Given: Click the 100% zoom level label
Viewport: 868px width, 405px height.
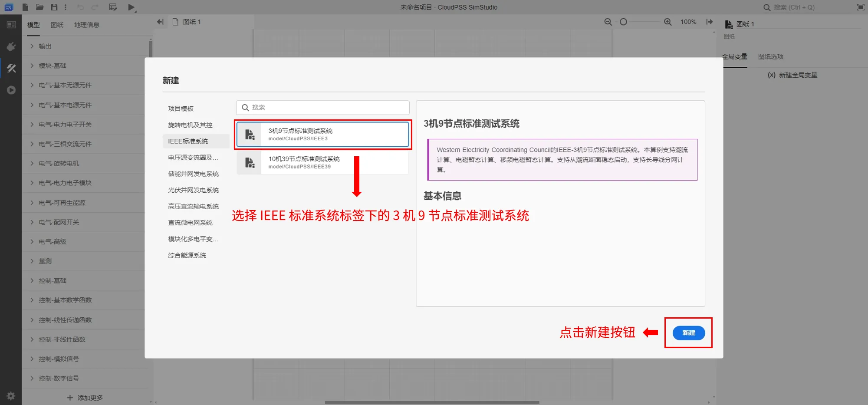Looking at the screenshot, I should tap(688, 22).
